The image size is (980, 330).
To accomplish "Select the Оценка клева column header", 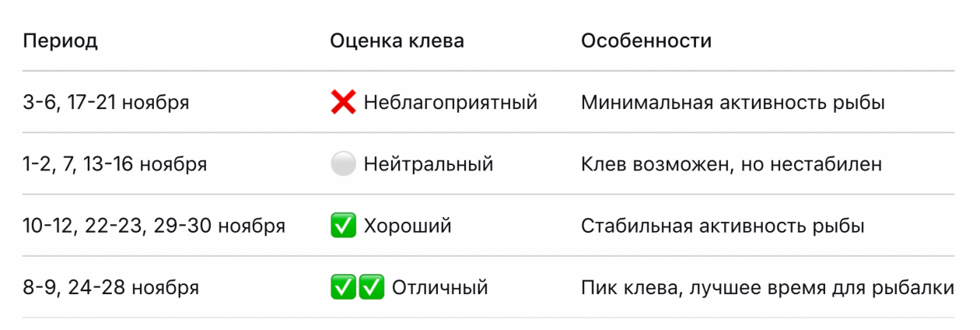I will click(x=397, y=41).
